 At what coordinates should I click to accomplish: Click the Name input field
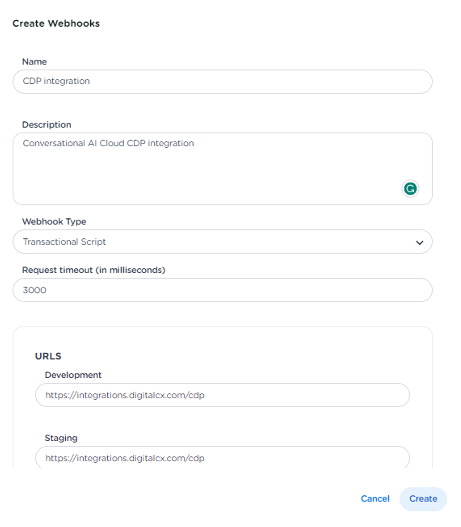(x=222, y=81)
